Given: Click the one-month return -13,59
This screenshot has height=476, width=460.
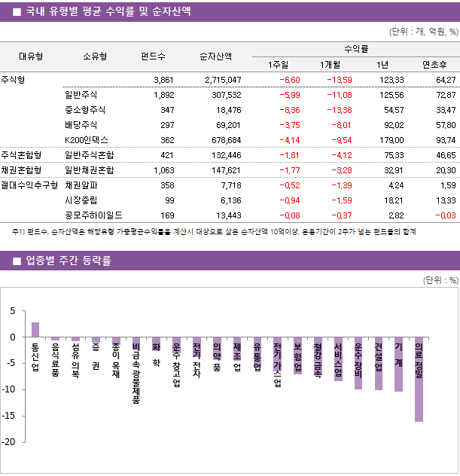Looking at the screenshot, I should (340, 80).
